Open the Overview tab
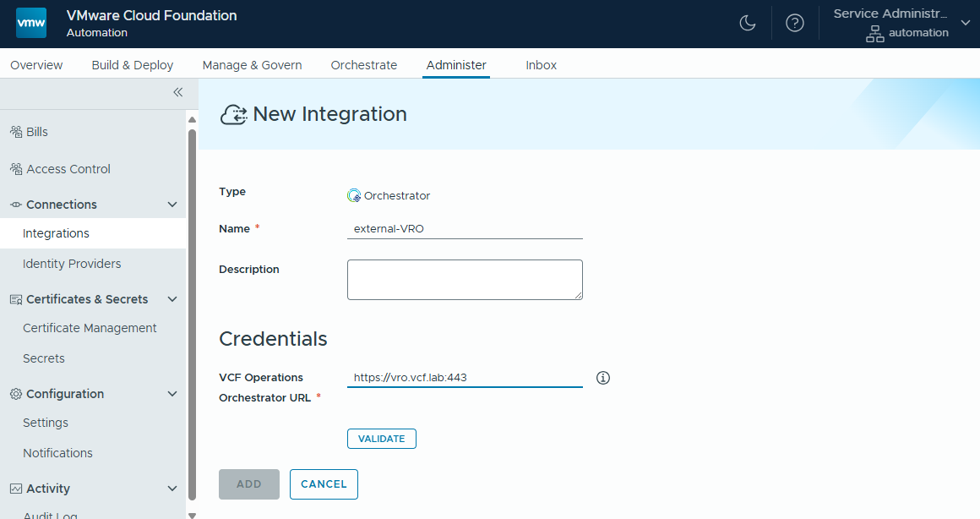Viewport: 980px width, 519px height. pyautogui.click(x=36, y=65)
